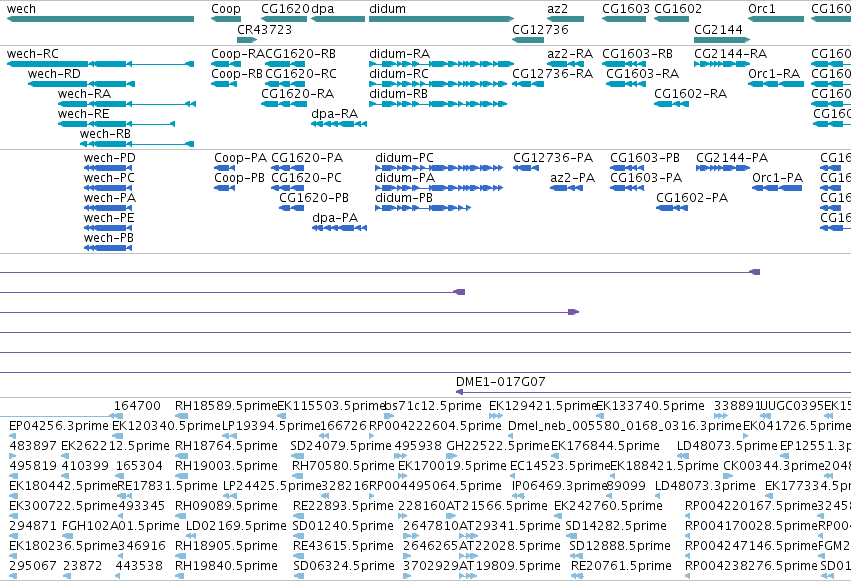Open the wech-PE protein feature
851x581 pixels.
pyautogui.click(x=108, y=228)
